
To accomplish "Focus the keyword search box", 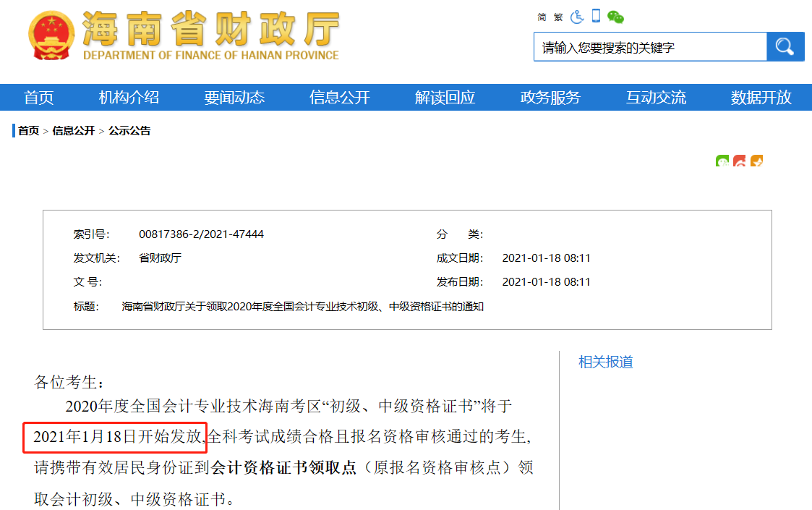I will coord(651,46).
